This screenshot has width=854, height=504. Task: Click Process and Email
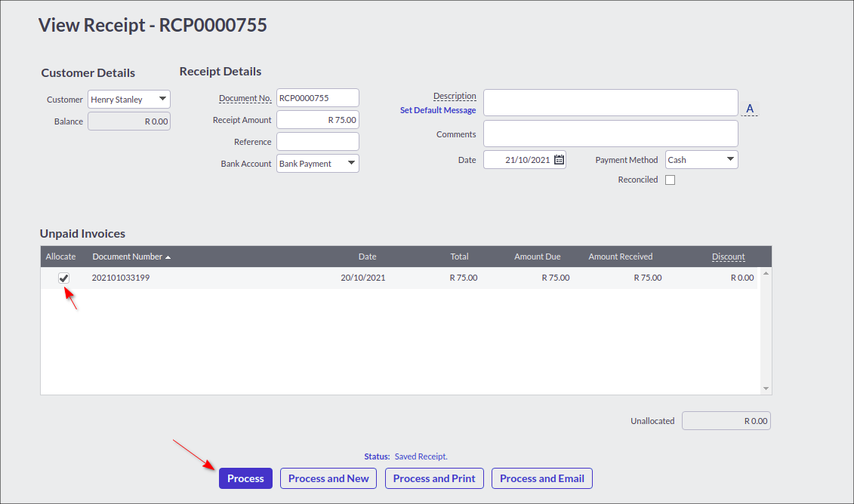click(541, 478)
